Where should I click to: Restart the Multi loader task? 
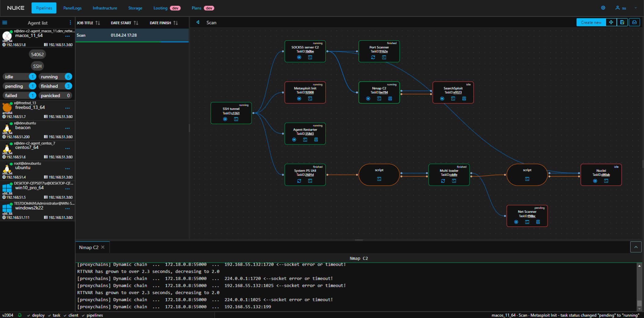tap(443, 181)
